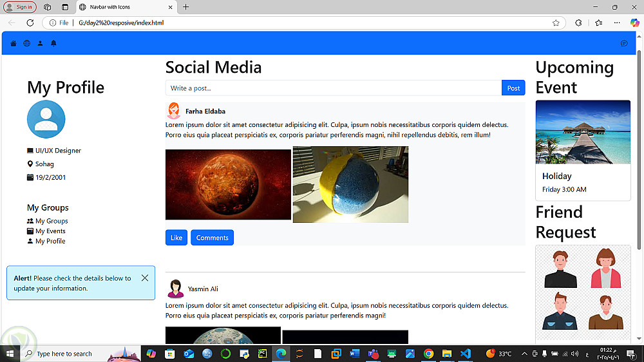644x362 pixels.
Task: Click the Farha Eldaba name
Action: pyautogui.click(x=205, y=111)
